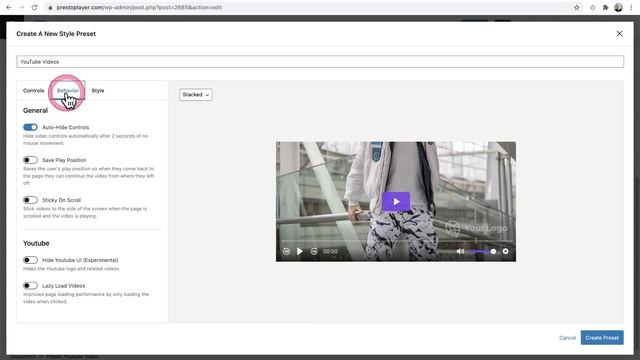The height and width of the screenshot is (360, 640).
Task: Click the circular extension icon beside the star
Action: pos(592,7)
